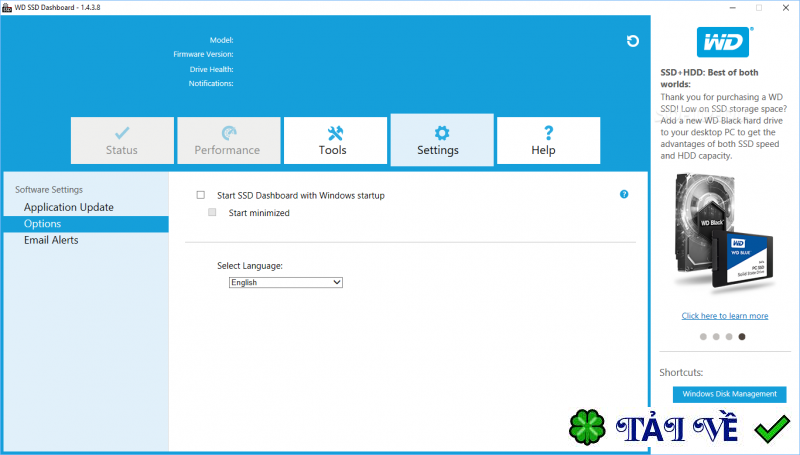Click the WD Black and Blue drive image
Viewport: 800px width, 455px height.
[723, 232]
